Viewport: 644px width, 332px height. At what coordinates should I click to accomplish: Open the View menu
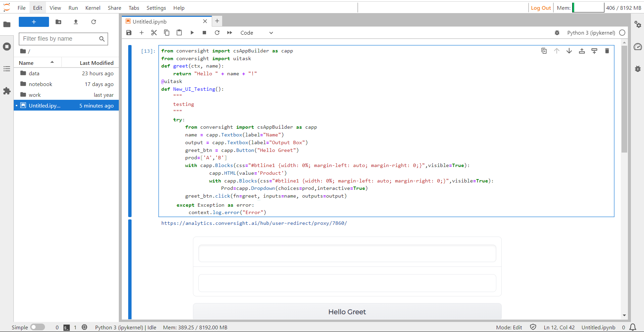coord(55,8)
